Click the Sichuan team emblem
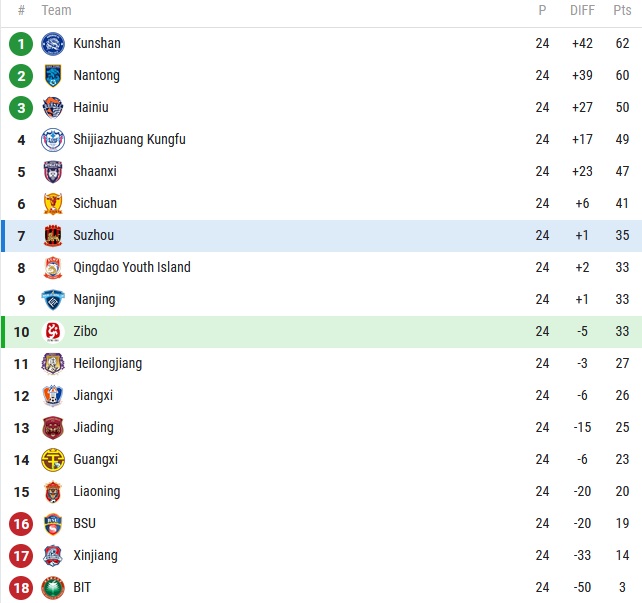Image resolution: width=642 pixels, height=603 pixels. tap(53, 204)
